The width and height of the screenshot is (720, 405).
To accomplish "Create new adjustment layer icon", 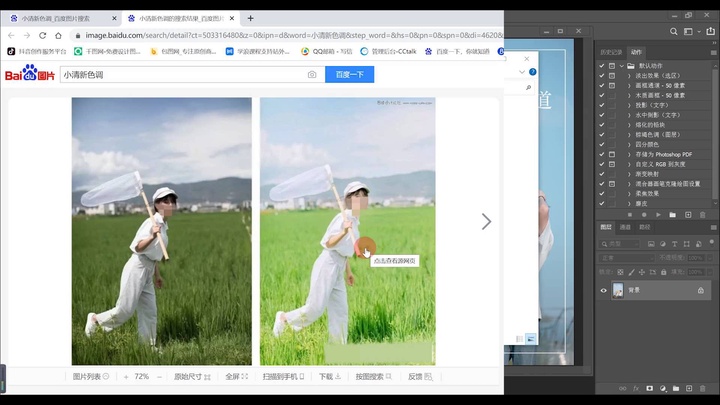I will pyautogui.click(x=661, y=389).
